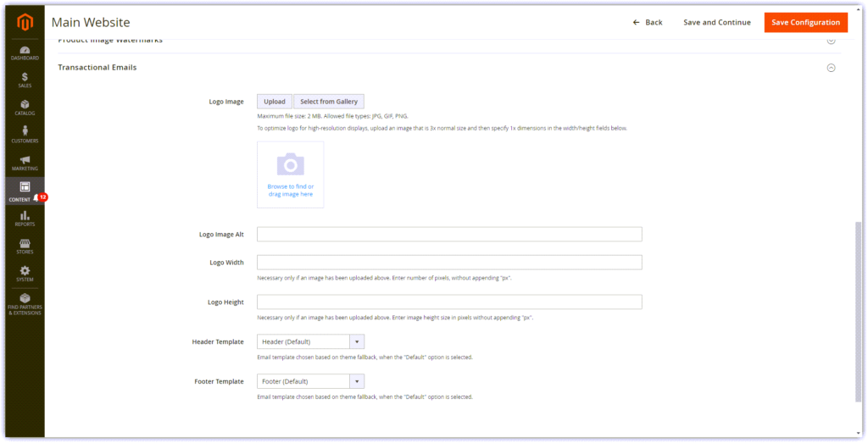Image resolution: width=868 pixels, height=443 pixels.
Task: Click Browse to find or drag image link
Action: click(x=291, y=191)
